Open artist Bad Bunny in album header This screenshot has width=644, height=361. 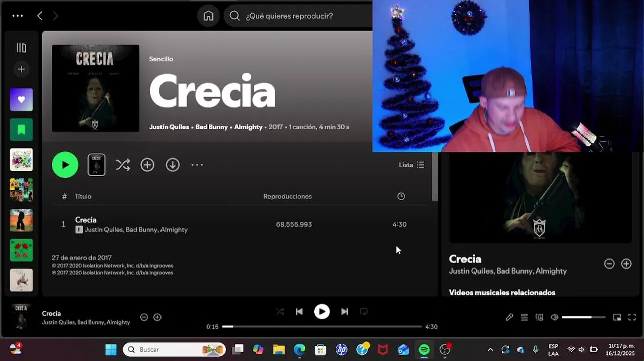tap(212, 127)
